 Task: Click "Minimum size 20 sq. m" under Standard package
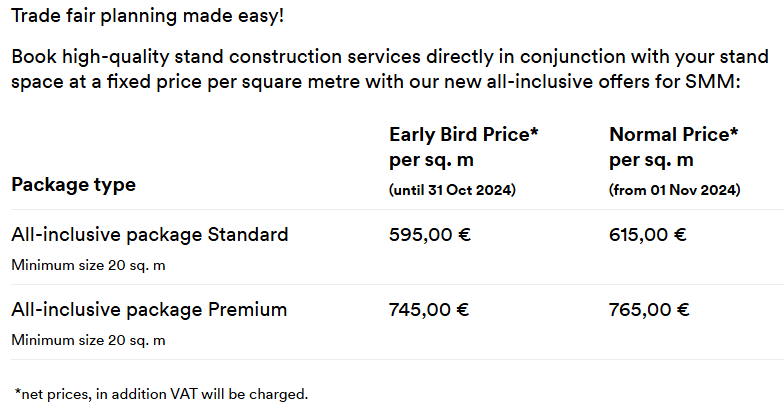pyautogui.click(x=88, y=265)
